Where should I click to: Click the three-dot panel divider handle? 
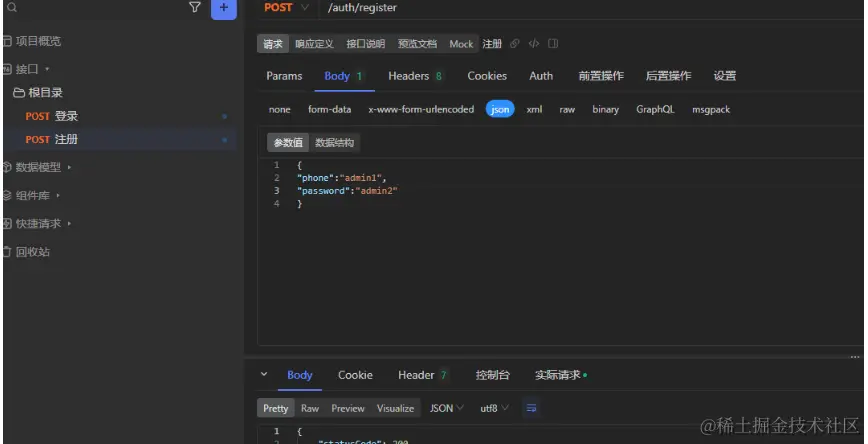point(855,357)
